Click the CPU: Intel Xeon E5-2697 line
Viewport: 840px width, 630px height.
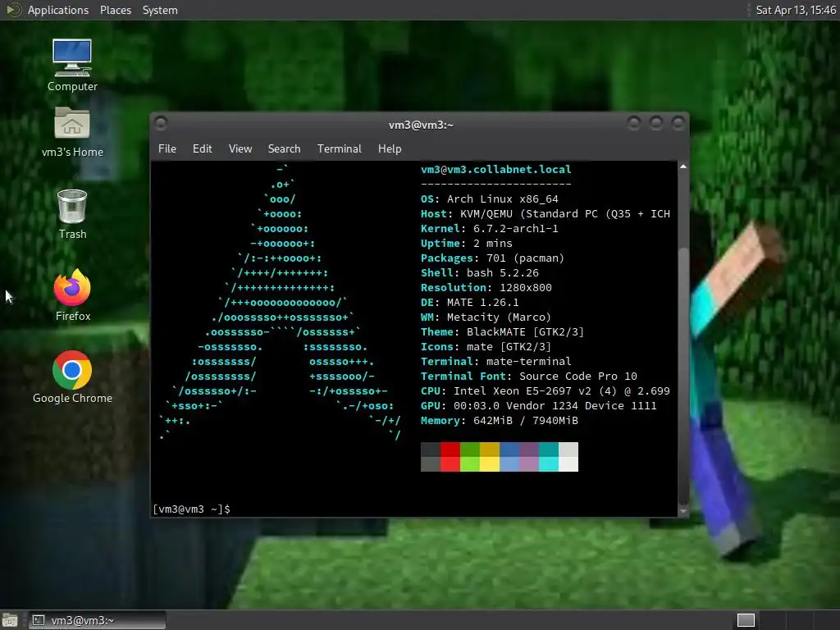click(545, 391)
